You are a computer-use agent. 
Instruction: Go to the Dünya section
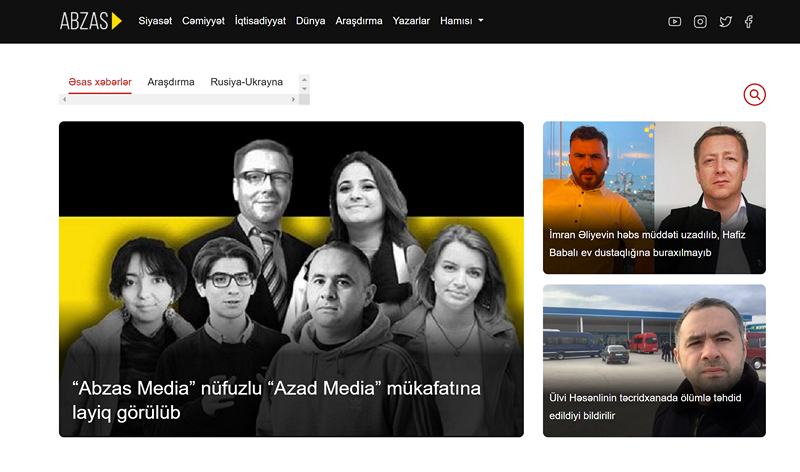(310, 21)
